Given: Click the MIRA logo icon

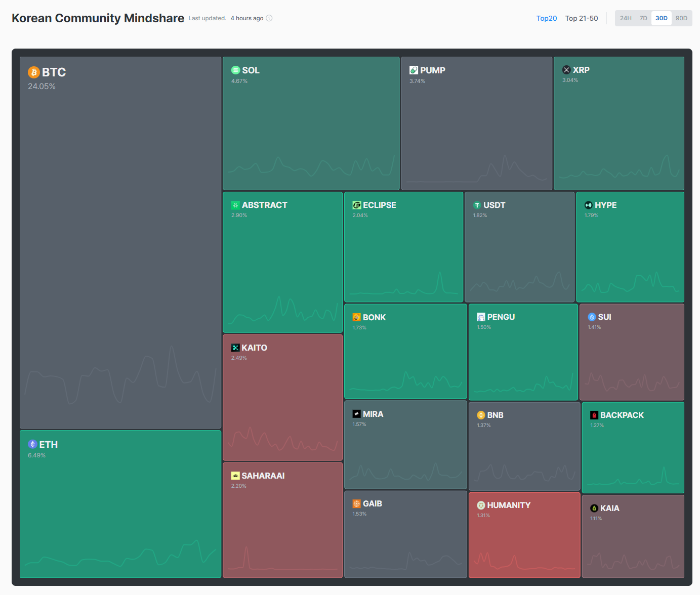Looking at the screenshot, I should click(x=357, y=414).
